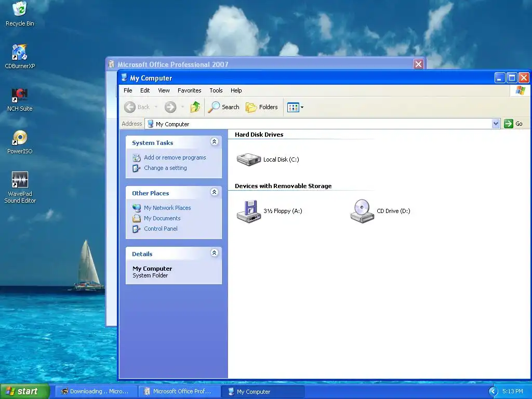Open the Recycle Bin desktop icon
Screen dimensions: 532x399
coord(20,14)
